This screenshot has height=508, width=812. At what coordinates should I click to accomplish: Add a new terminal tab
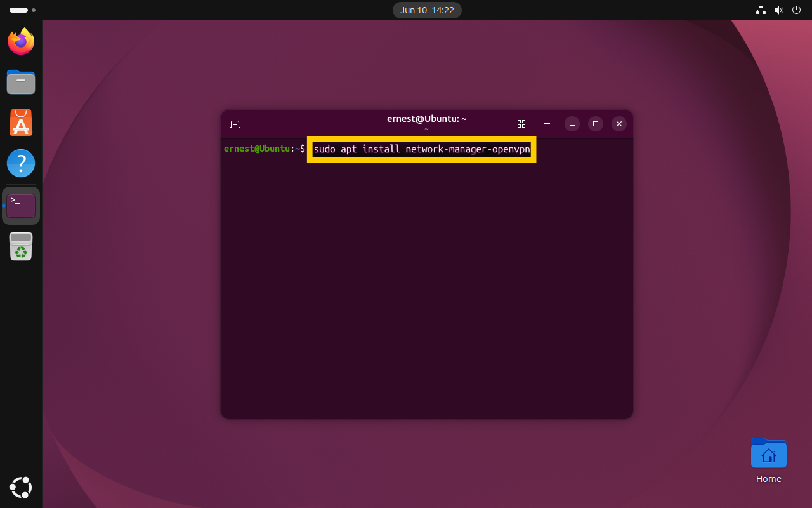click(235, 124)
